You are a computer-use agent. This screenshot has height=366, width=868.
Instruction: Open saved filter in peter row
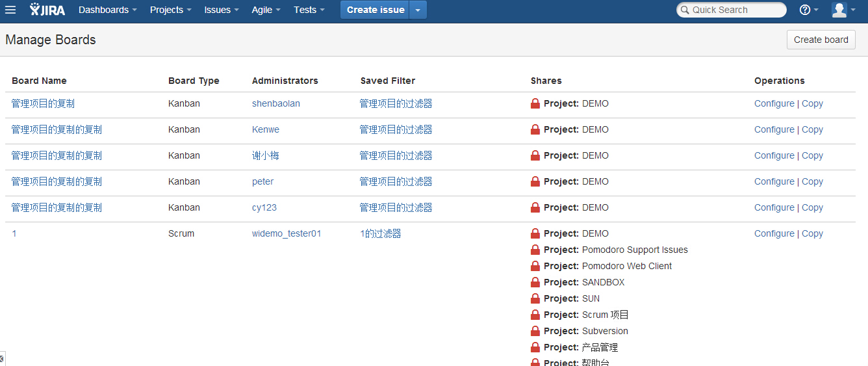point(396,181)
